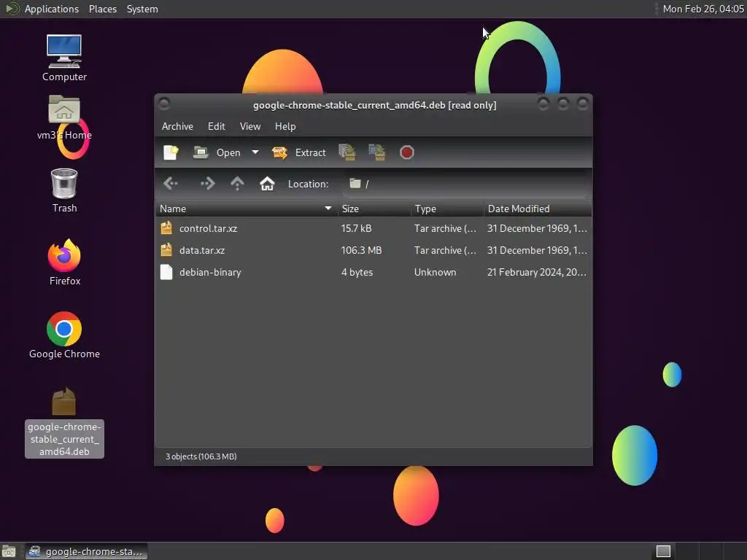Click the status bar 3 objects text
Viewport: 747px width, 560px height.
[x=201, y=456]
